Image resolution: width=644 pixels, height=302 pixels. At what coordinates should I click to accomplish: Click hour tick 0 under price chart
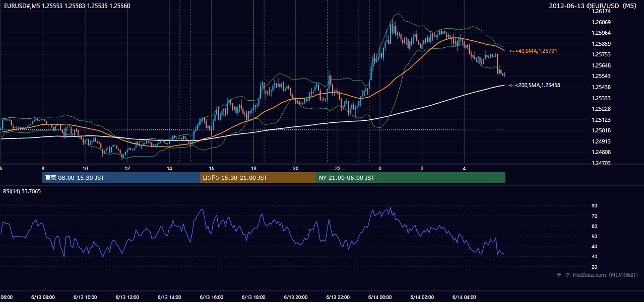[x=380, y=168]
